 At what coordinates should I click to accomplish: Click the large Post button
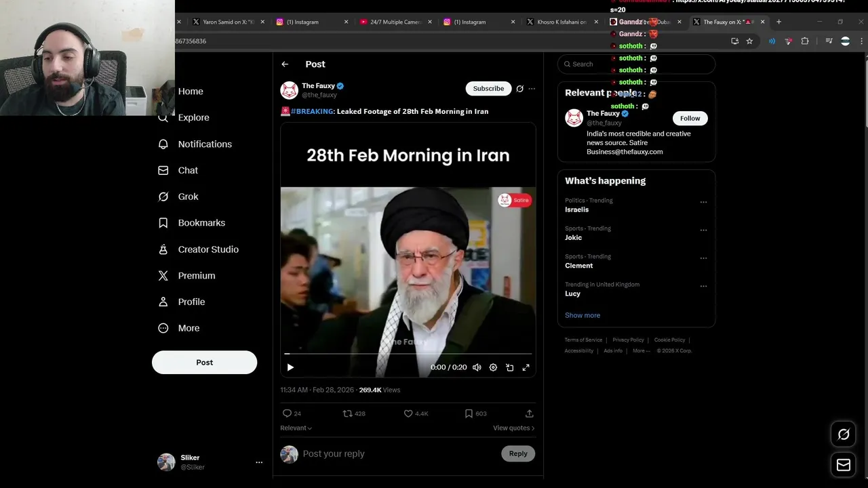204,362
